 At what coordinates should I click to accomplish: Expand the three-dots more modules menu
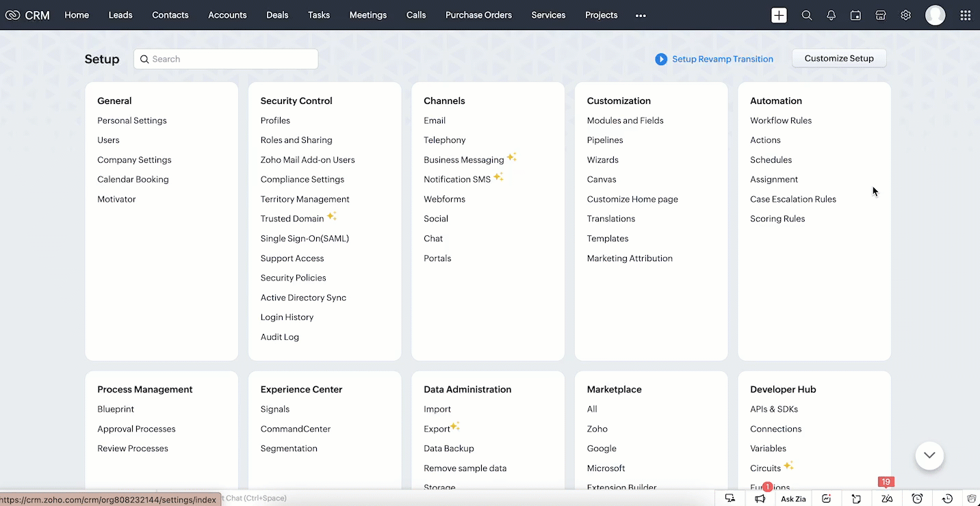tap(641, 15)
